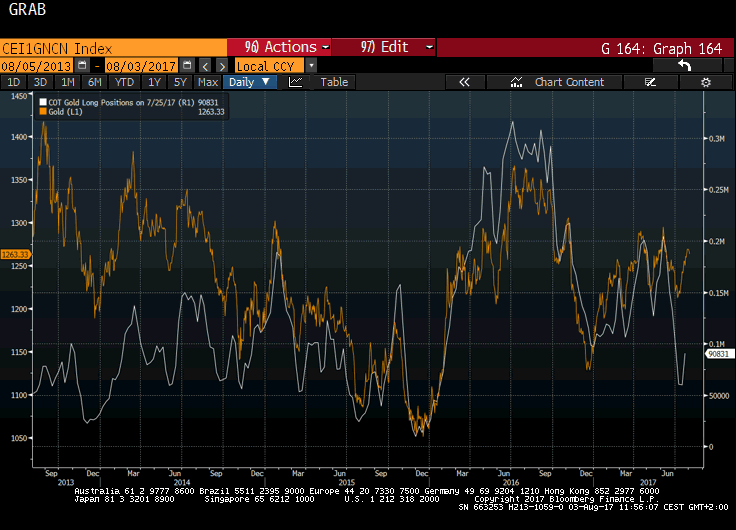
Task: Go to next date range arrow
Action: (222, 66)
